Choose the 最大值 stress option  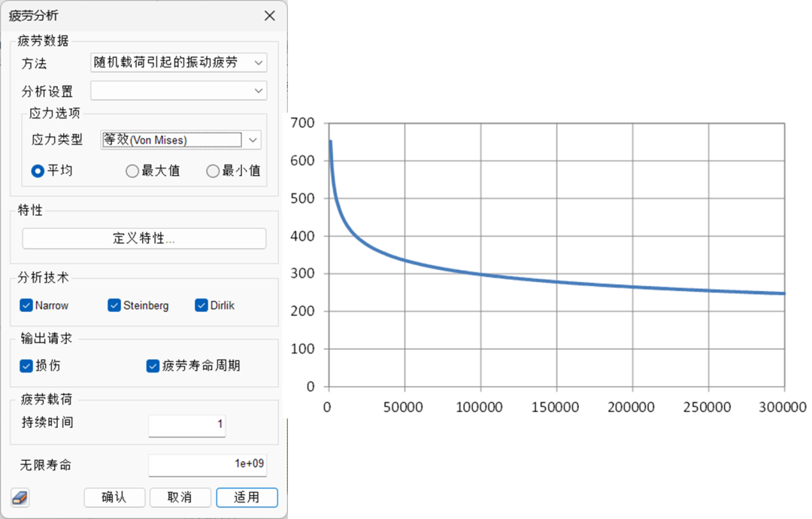tap(132, 171)
